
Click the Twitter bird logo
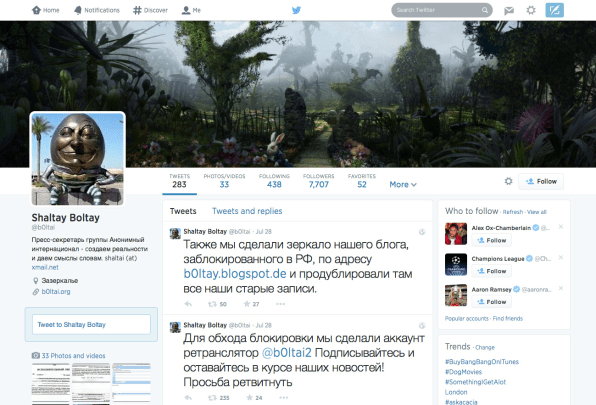pyautogui.click(x=296, y=10)
